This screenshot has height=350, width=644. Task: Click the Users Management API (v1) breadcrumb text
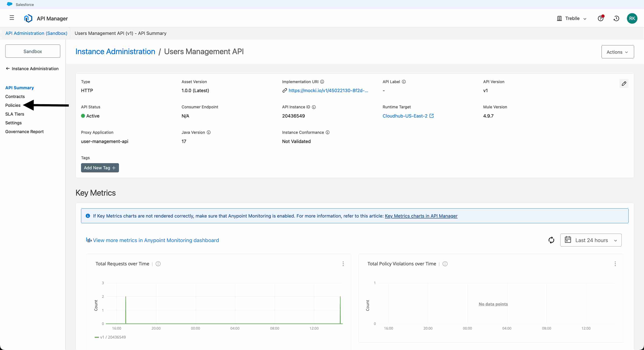click(120, 33)
